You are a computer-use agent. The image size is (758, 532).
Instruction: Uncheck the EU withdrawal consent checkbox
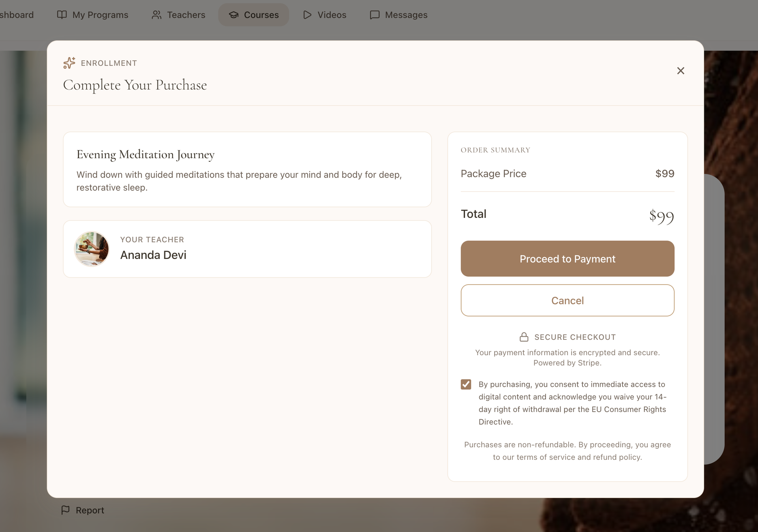[466, 384]
